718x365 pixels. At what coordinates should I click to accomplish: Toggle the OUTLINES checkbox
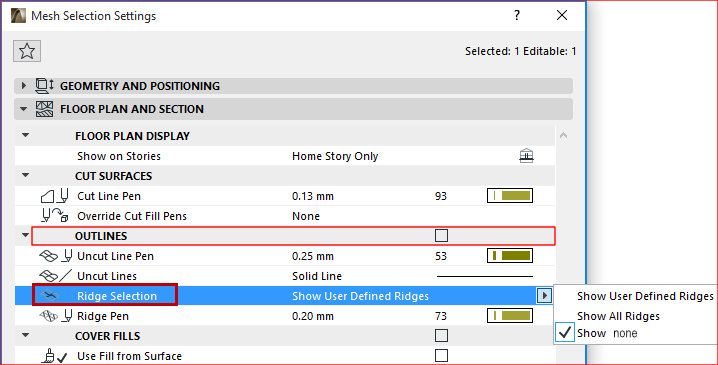441,235
